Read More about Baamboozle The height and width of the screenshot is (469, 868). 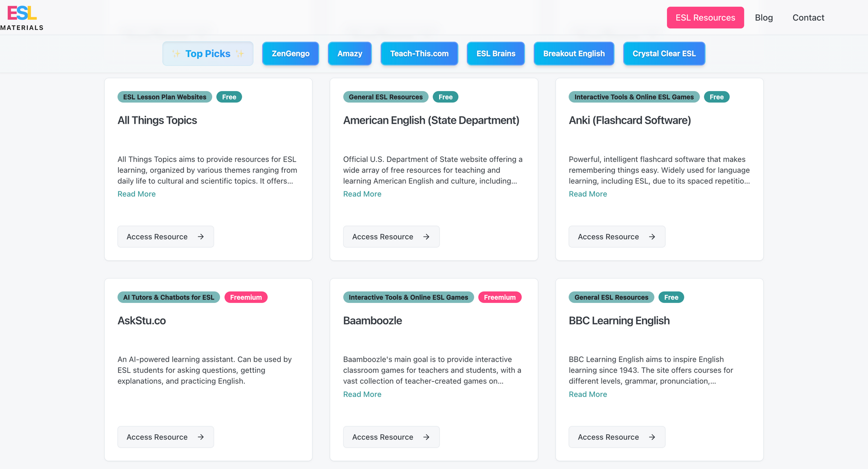[x=362, y=394]
